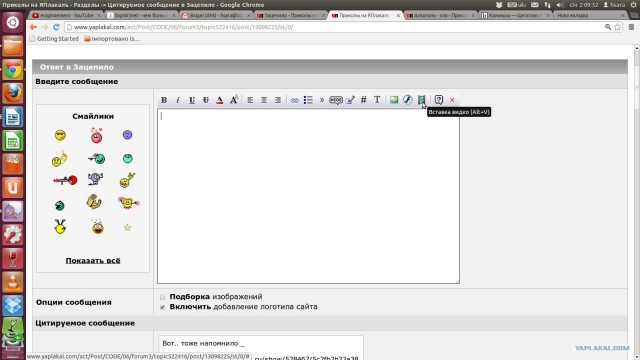Insert the green gun-shooting smiley
Viewport: 640px width, 360px height.
(97, 158)
